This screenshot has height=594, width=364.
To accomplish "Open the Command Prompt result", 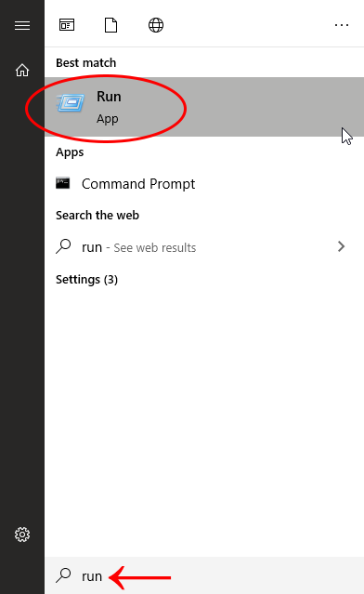I will 204,184.
